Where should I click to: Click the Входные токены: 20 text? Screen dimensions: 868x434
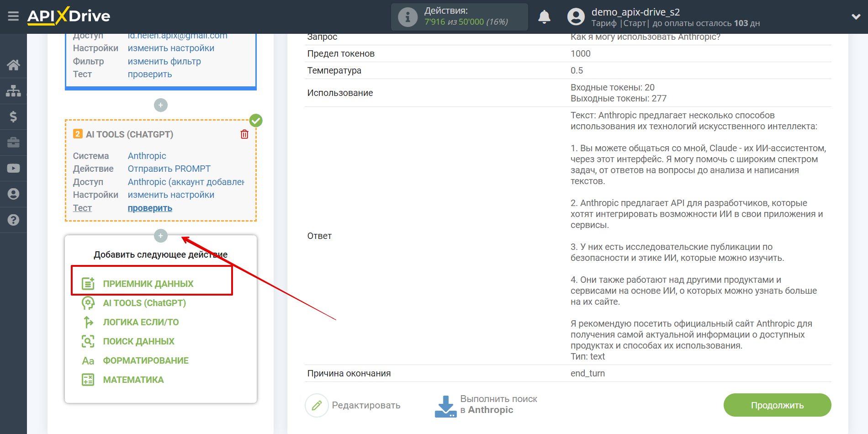pos(612,87)
